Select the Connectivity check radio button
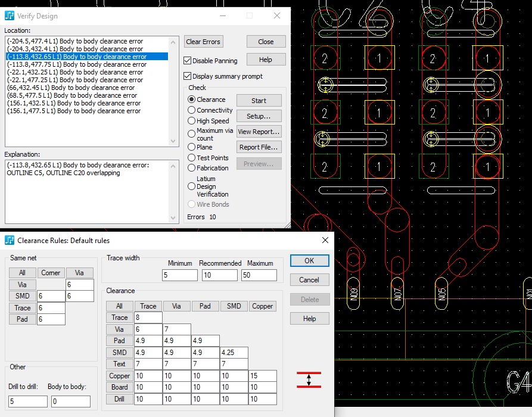The height and width of the screenshot is (417, 532). click(x=192, y=110)
